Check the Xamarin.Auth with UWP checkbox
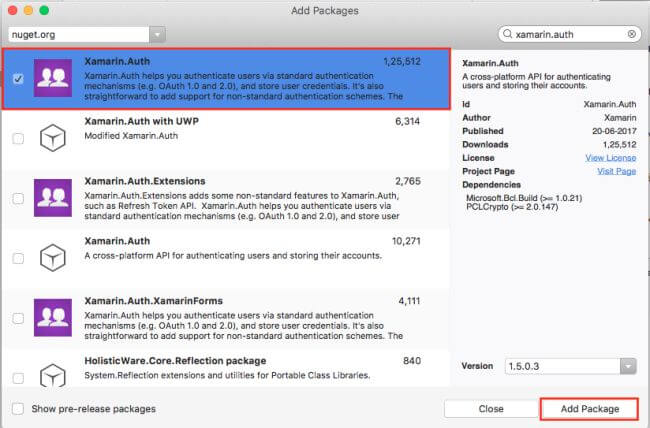Viewport: 650px width, 428px height. [x=19, y=139]
